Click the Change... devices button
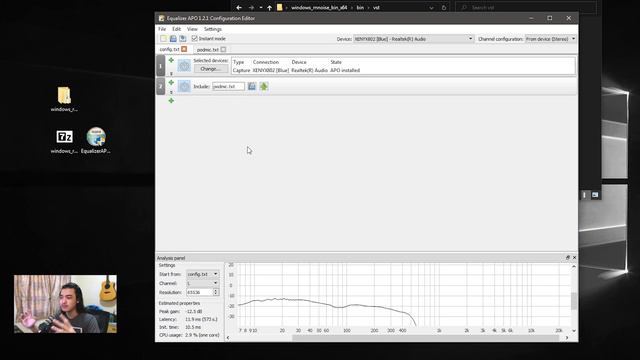 211,69
